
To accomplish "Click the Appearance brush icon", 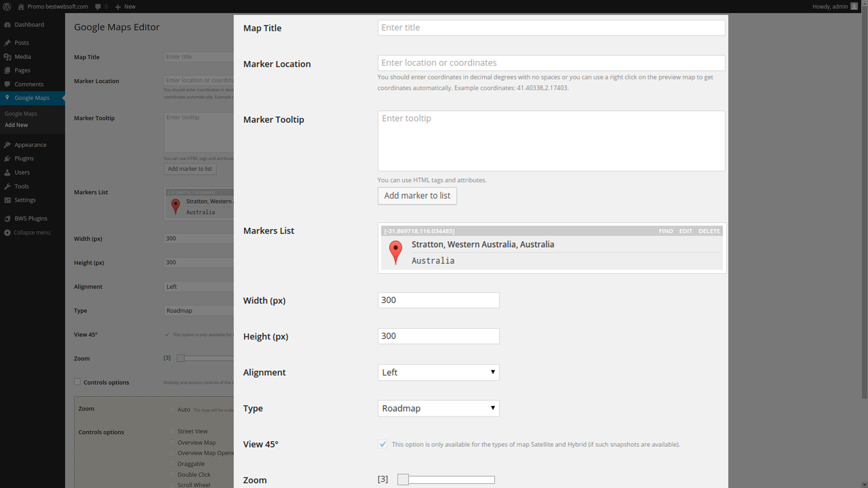I will pyautogui.click(x=7, y=145).
